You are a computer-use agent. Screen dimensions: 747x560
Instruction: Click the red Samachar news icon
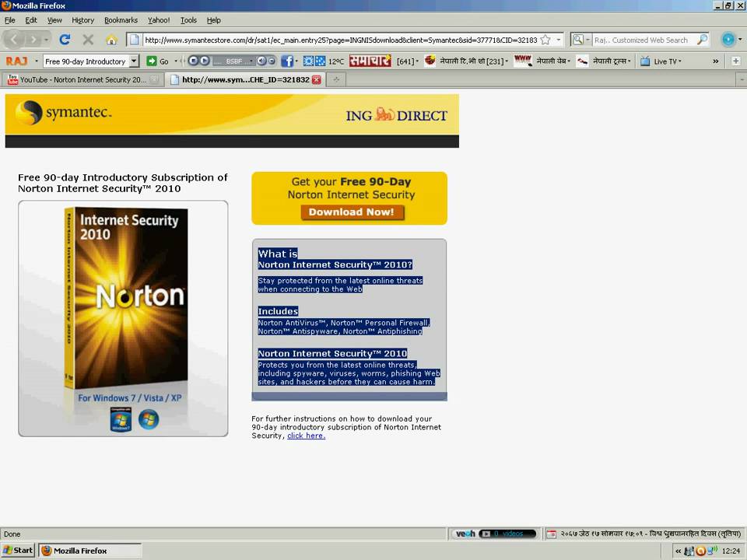[x=370, y=61]
